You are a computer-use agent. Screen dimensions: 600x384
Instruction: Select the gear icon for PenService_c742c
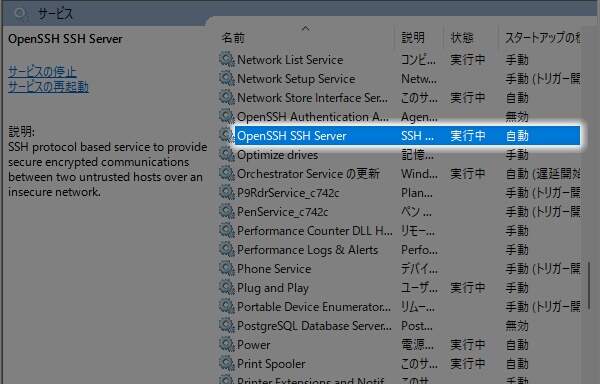(x=227, y=212)
